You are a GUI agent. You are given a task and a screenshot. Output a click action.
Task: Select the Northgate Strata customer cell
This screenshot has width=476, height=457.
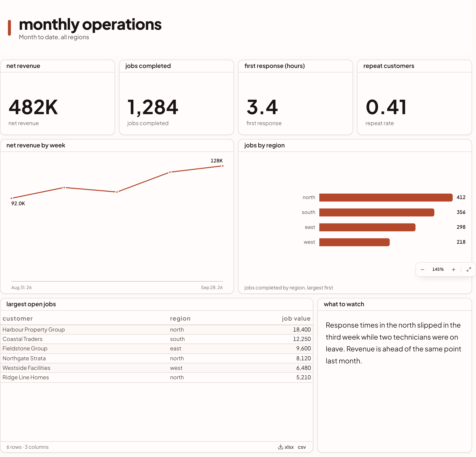pyautogui.click(x=24, y=358)
